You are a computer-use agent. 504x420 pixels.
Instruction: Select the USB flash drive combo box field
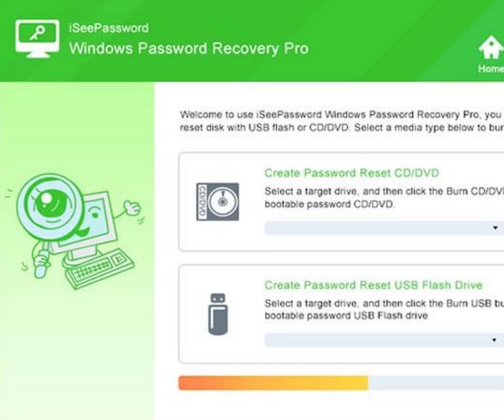pos(384,340)
